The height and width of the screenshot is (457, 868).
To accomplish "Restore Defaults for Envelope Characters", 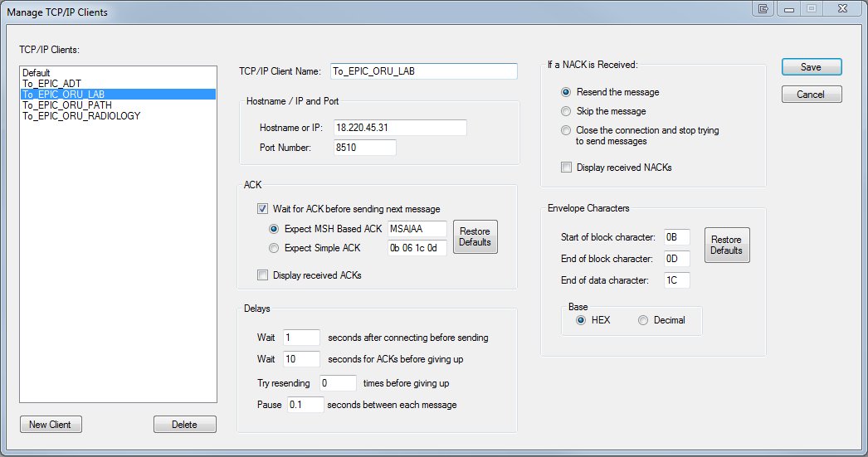I will coord(727,246).
